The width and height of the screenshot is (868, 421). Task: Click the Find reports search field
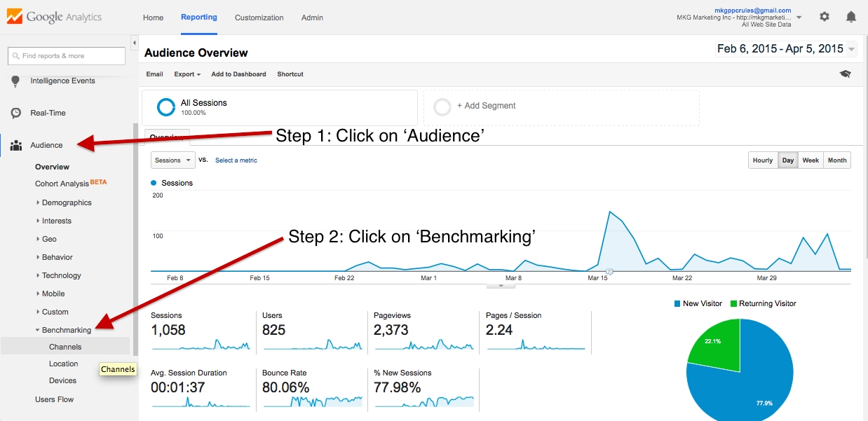[x=67, y=56]
